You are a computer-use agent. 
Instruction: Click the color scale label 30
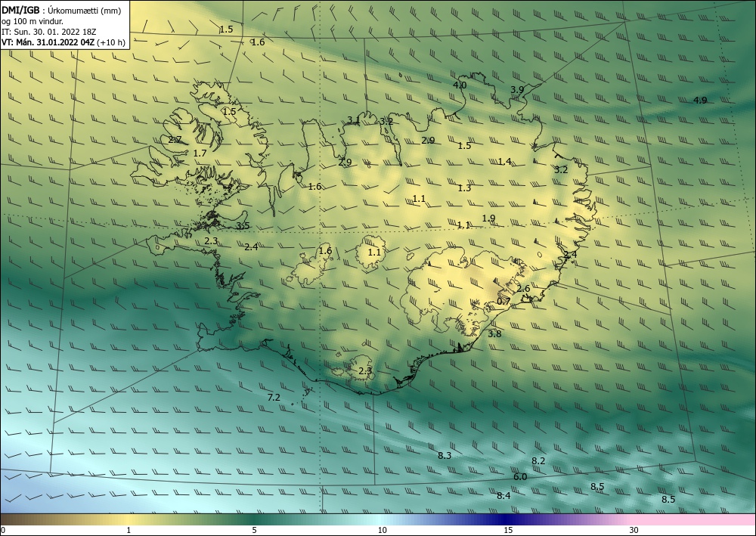(634, 530)
